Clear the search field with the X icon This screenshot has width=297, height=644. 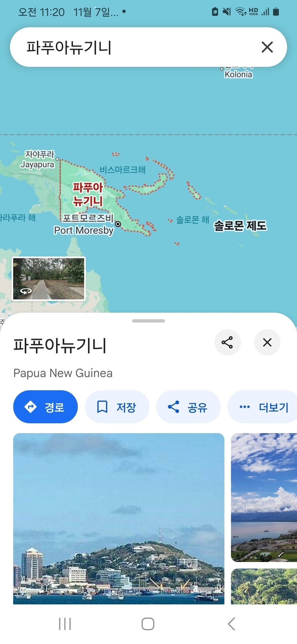point(267,47)
